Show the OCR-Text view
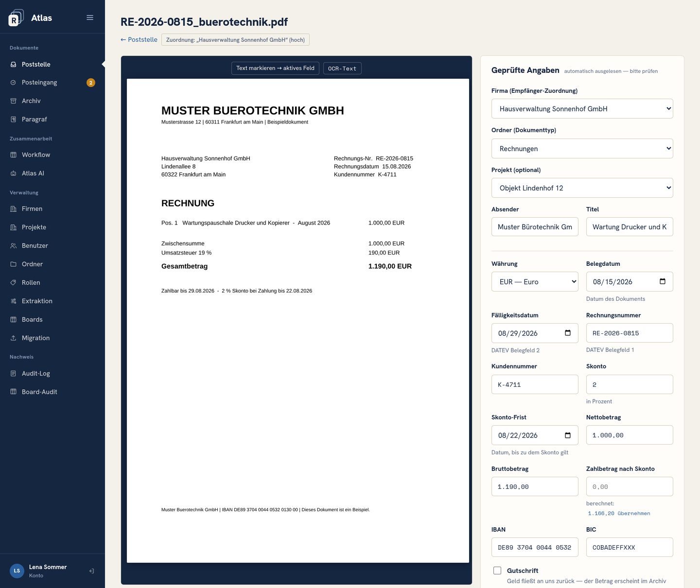 pos(342,69)
